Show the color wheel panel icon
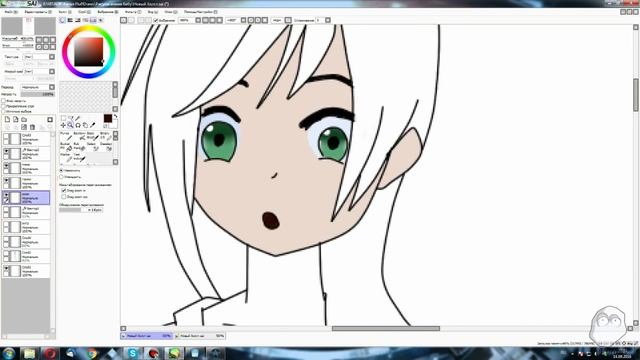640x360 pixels. tap(62, 20)
